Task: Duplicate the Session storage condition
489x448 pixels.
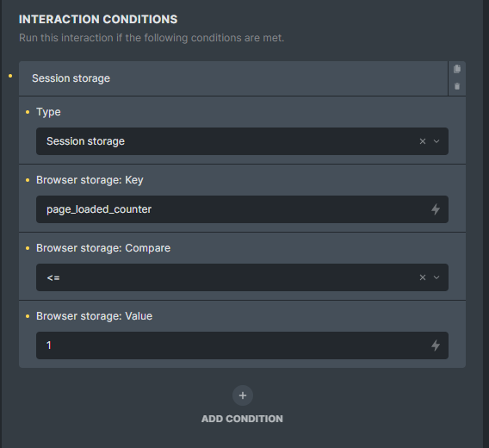Action: click(457, 69)
